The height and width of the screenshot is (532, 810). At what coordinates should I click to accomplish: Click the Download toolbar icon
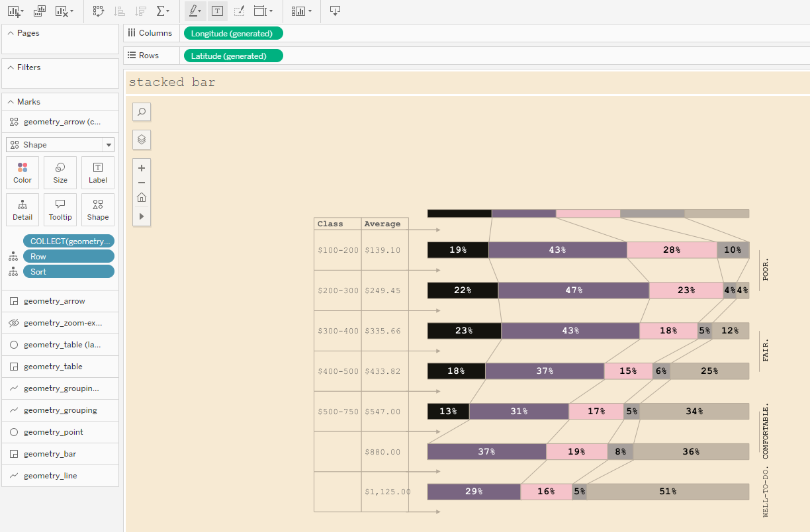[x=335, y=11]
